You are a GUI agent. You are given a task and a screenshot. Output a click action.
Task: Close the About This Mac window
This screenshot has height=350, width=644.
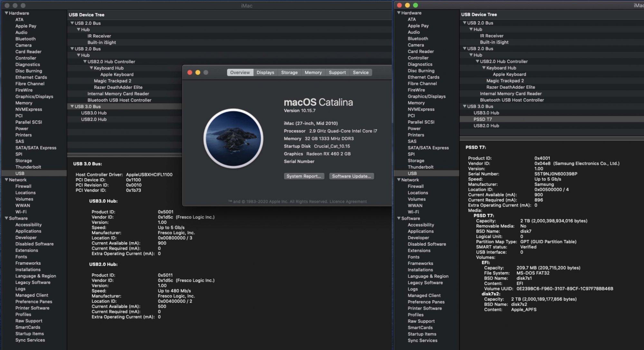coord(190,73)
